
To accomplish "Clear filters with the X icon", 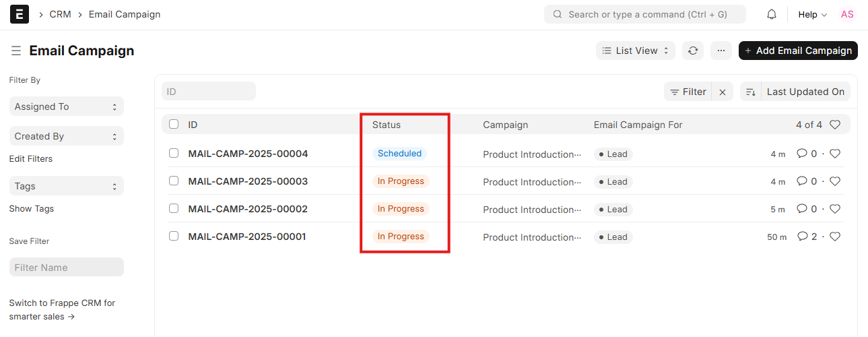I will click(x=723, y=92).
